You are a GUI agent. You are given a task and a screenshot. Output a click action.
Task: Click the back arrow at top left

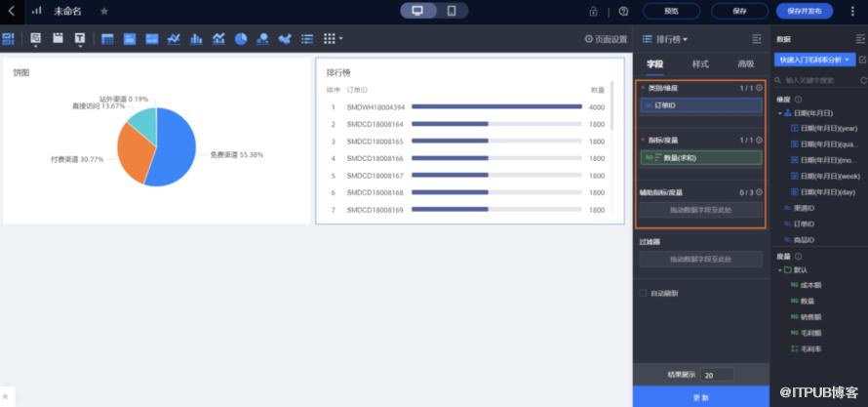[x=12, y=11]
